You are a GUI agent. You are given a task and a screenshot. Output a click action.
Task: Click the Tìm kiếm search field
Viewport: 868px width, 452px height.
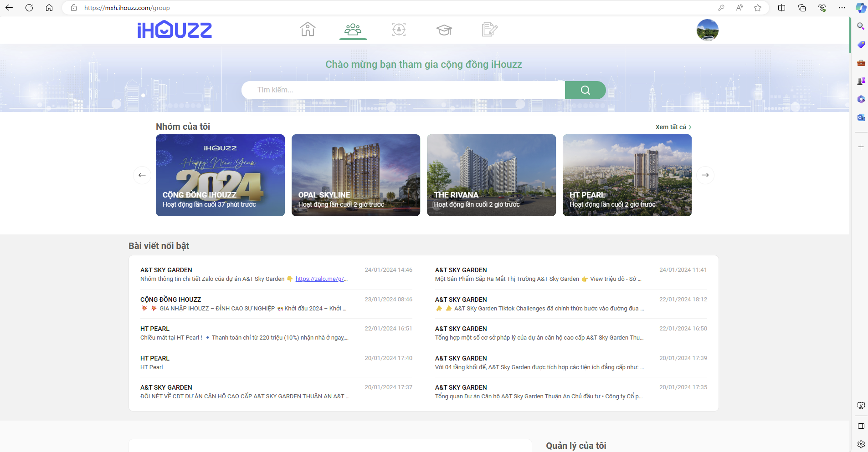coord(403,90)
